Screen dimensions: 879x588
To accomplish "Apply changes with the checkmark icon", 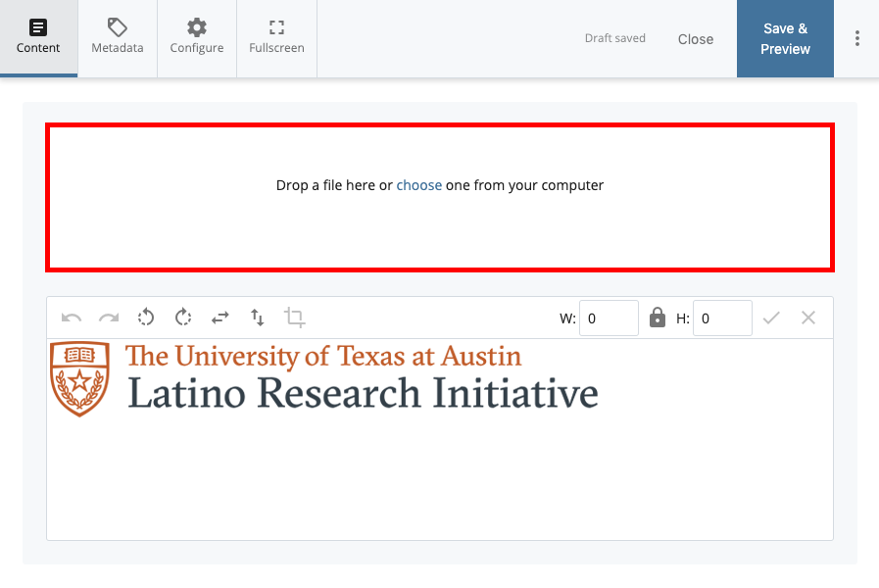I will click(x=771, y=318).
